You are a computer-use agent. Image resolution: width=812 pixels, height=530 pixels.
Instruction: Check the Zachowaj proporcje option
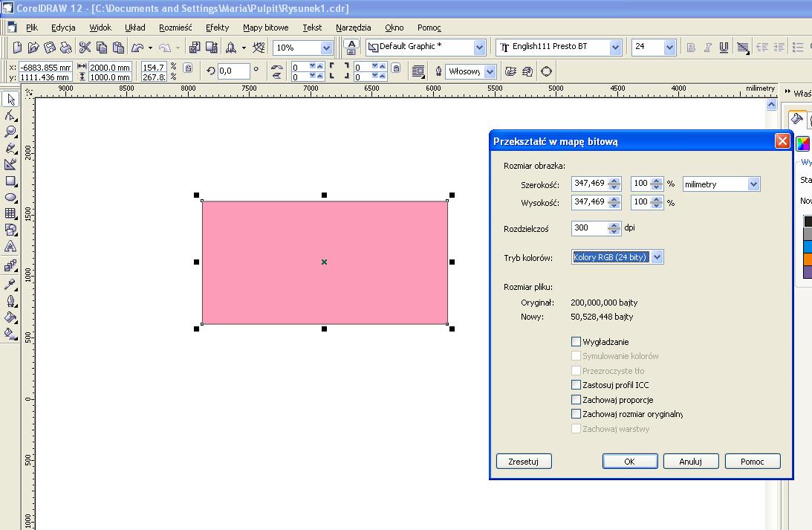pos(576,400)
